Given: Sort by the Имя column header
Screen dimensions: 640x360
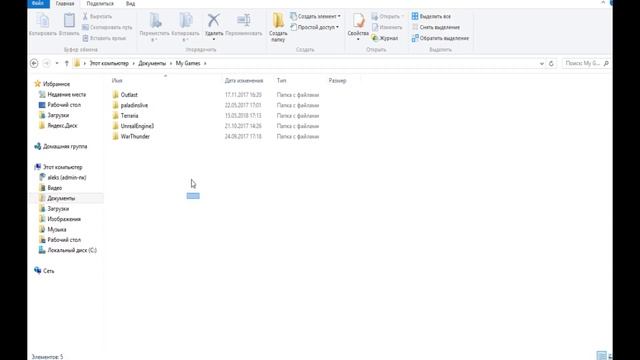Looking at the screenshot, I should (x=117, y=80).
